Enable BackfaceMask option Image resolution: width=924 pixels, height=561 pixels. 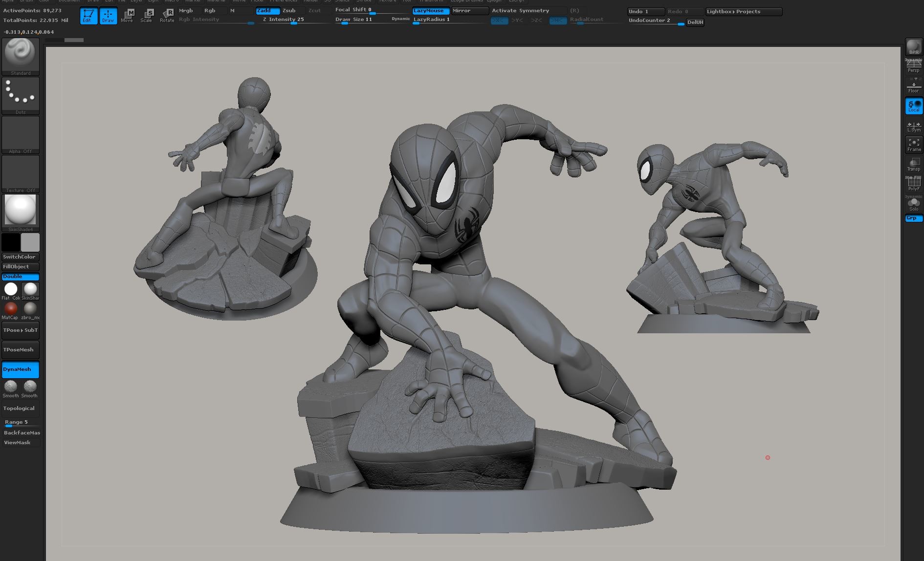pyautogui.click(x=21, y=433)
